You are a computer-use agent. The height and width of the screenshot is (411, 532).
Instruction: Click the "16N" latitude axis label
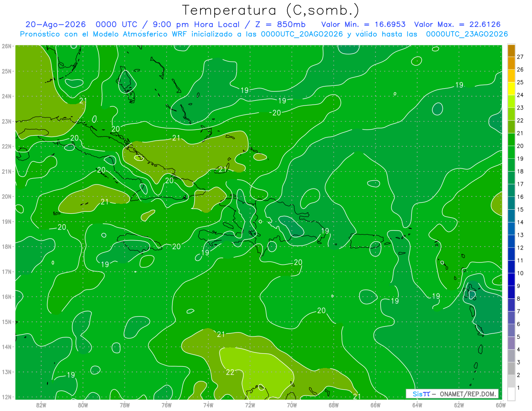point(7,297)
